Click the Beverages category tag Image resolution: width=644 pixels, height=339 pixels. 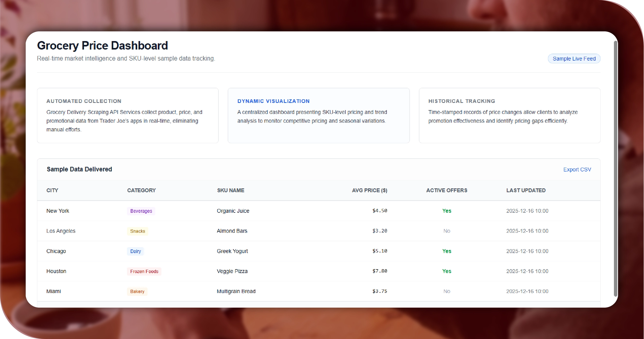[141, 211]
